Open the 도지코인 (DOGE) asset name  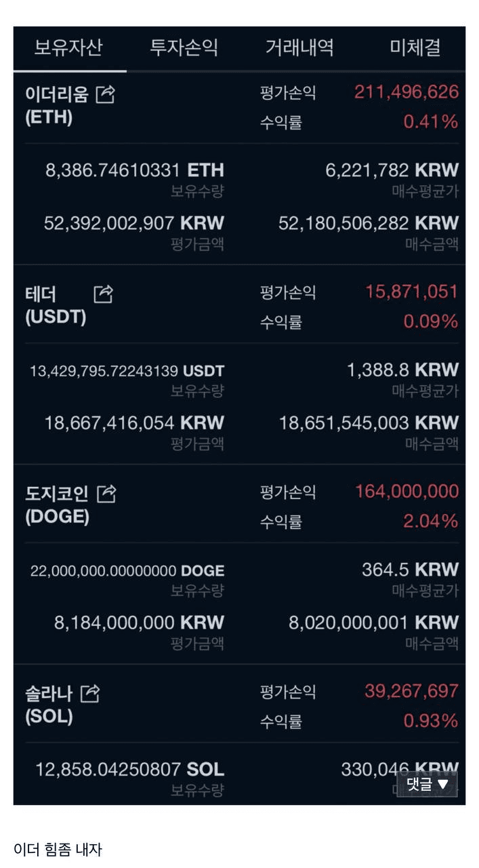57,505
